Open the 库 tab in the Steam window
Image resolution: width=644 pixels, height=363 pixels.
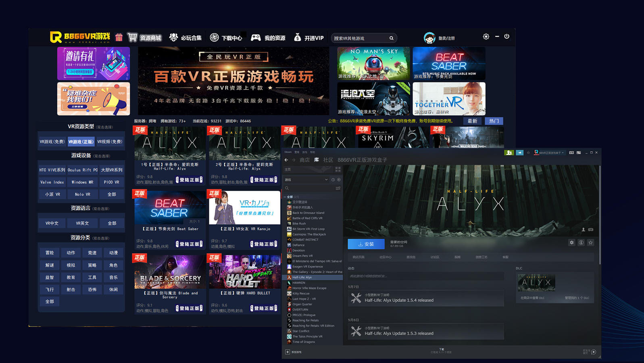coord(317,160)
